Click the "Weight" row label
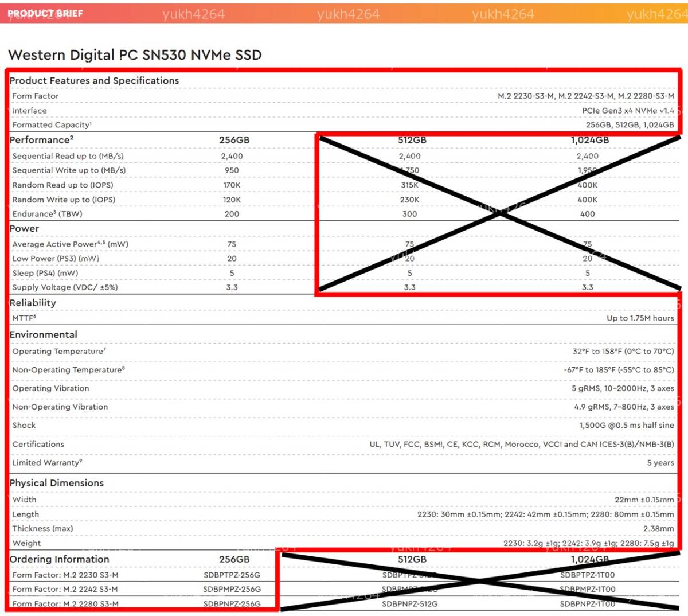688x616 pixels. (26, 544)
